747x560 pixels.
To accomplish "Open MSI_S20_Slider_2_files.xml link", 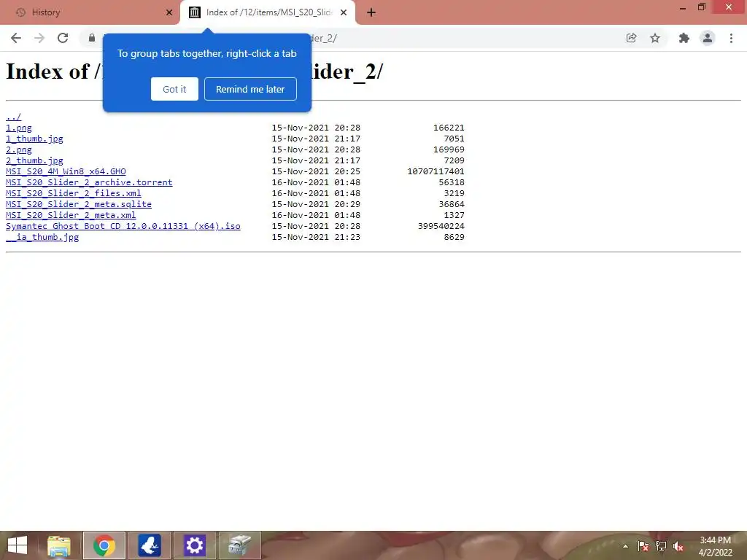I will [x=74, y=193].
